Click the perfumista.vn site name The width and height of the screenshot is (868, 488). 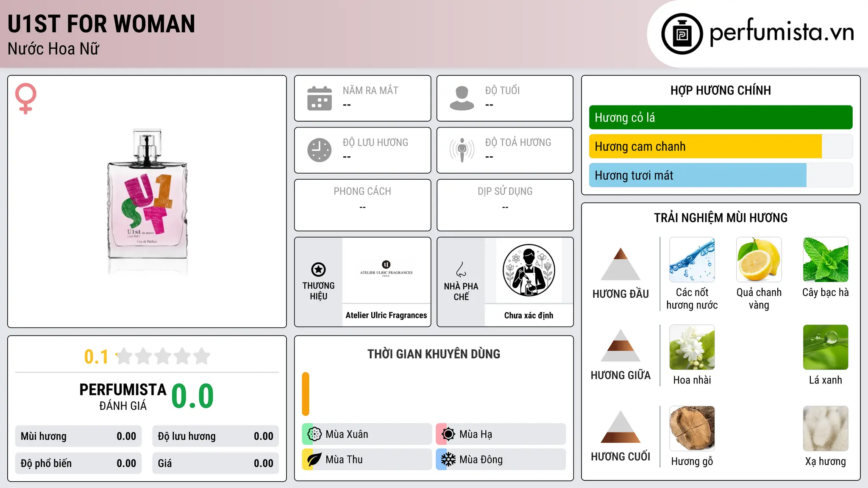coord(782,32)
